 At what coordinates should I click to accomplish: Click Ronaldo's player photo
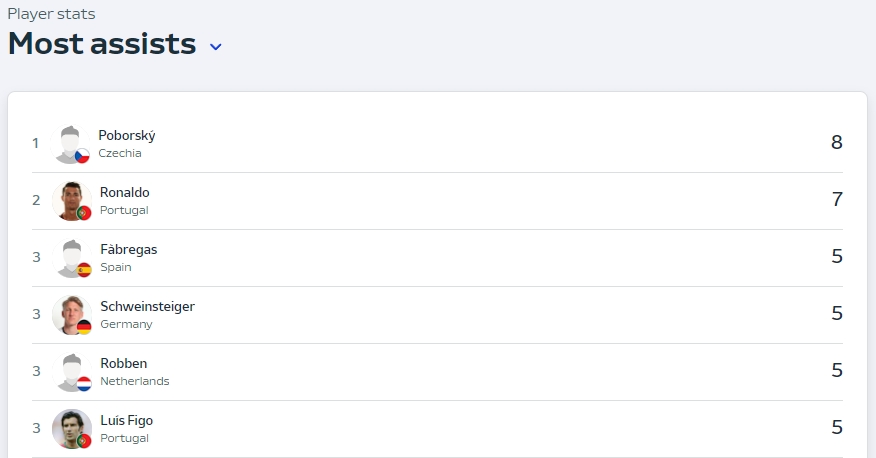point(72,201)
